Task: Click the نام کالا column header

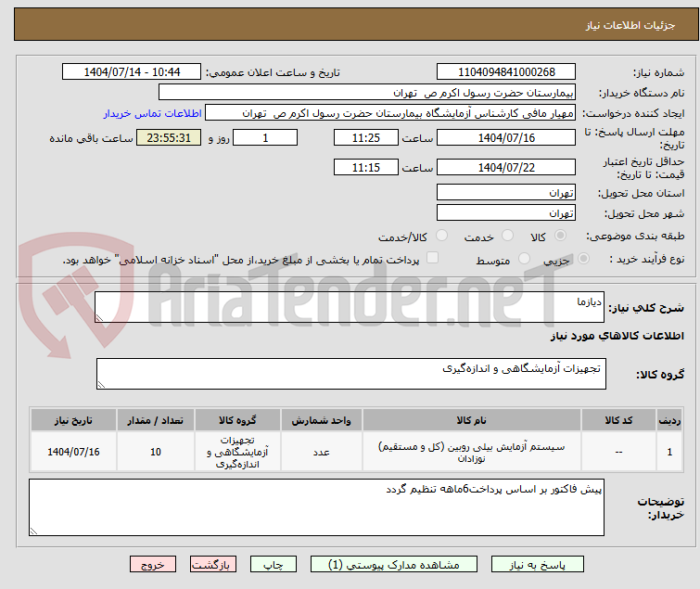Action: [x=471, y=420]
